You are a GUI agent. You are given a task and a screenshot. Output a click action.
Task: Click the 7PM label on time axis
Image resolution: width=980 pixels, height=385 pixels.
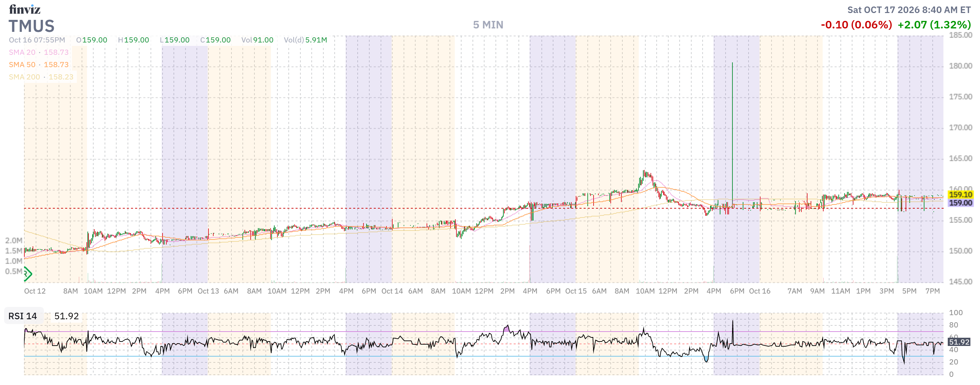point(932,291)
